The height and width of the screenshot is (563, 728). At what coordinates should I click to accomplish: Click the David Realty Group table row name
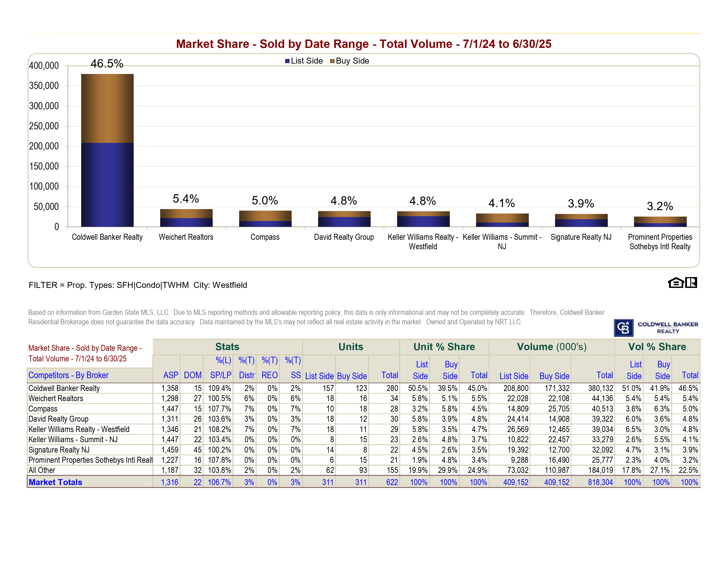pos(58,419)
